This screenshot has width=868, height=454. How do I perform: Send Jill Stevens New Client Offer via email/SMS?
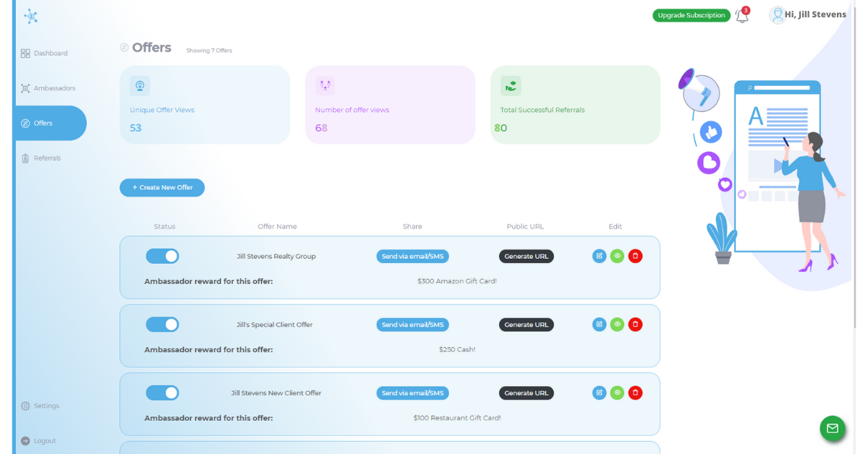pos(412,393)
